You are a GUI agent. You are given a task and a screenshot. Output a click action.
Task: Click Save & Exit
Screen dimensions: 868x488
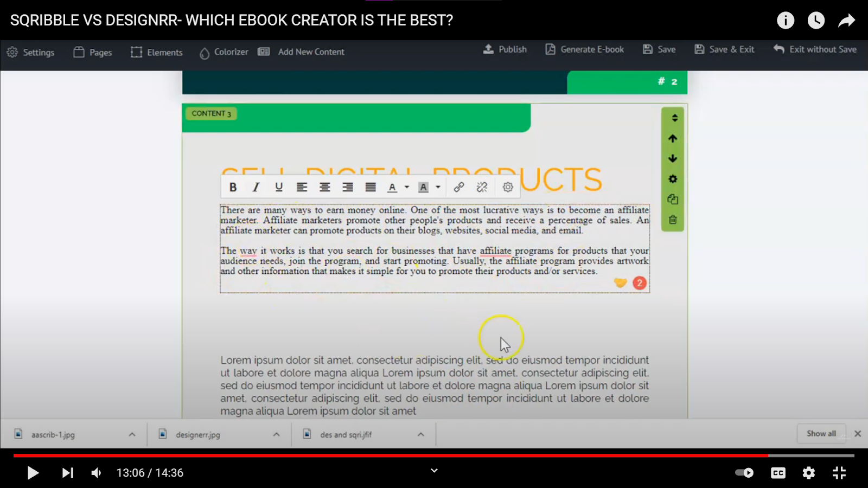(x=725, y=49)
